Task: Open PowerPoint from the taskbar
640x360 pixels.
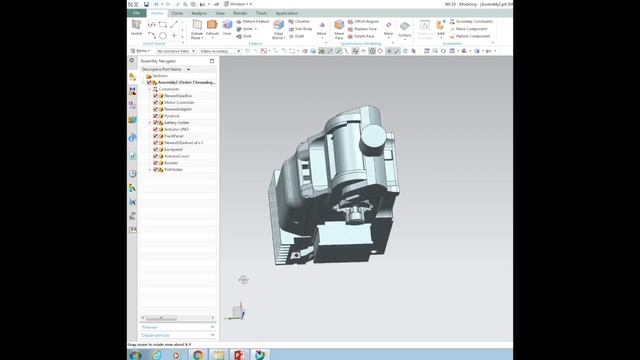Action: click(239, 355)
